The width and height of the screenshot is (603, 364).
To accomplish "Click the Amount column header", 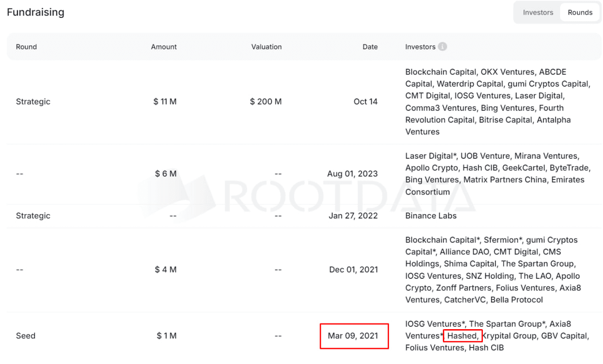I will pyautogui.click(x=164, y=47).
